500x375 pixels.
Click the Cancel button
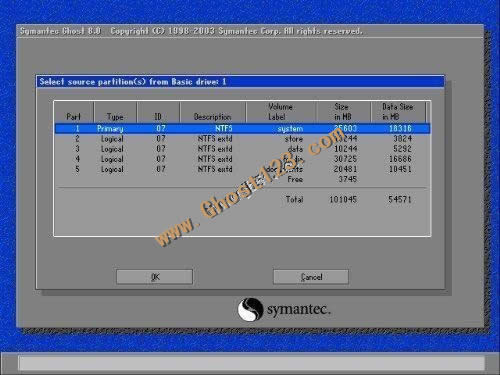click(311, 277)
